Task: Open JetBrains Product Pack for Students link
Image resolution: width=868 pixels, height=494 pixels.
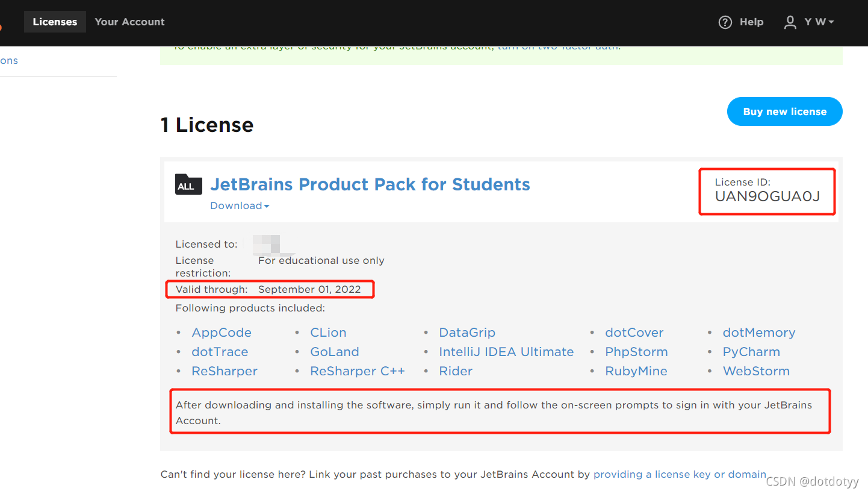Action: pos(370,184)
